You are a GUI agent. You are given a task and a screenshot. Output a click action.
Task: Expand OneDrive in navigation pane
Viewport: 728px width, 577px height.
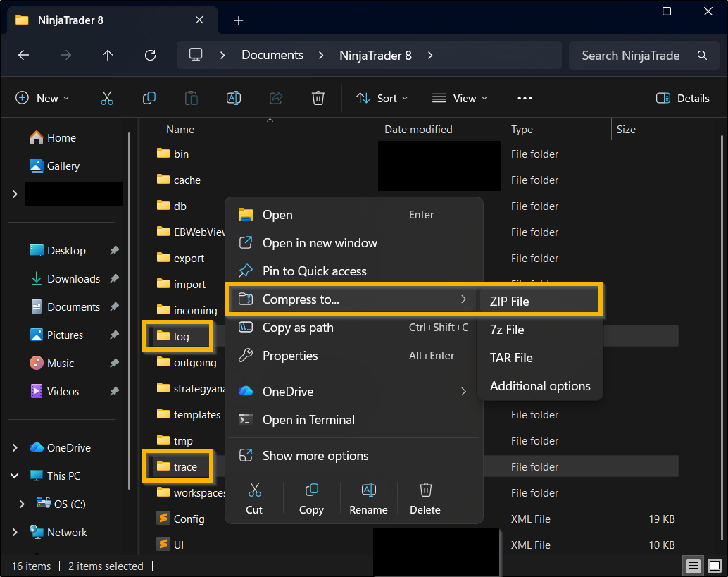15,447
